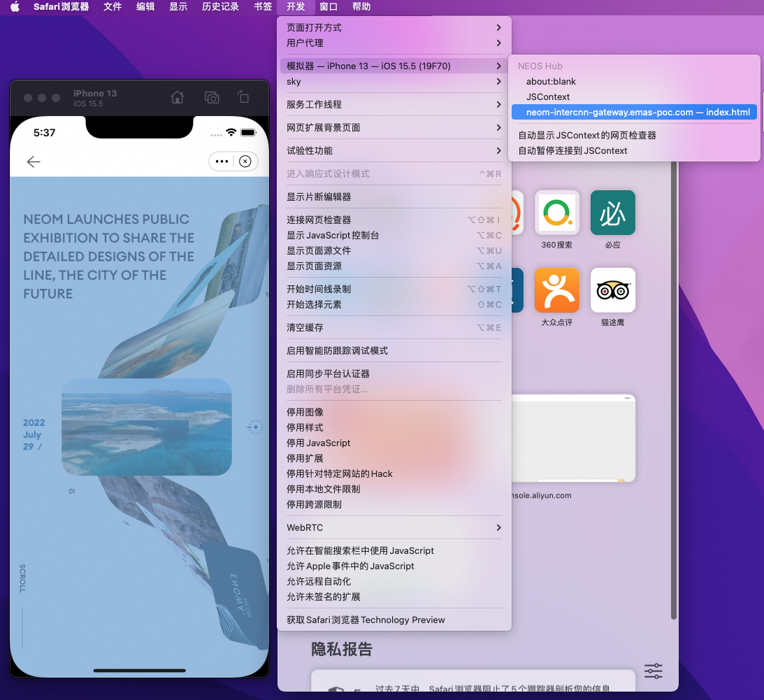This screenshot has width=764, height=700.
Task: Toggle 允许远程自动化 option
Action: 394,581
